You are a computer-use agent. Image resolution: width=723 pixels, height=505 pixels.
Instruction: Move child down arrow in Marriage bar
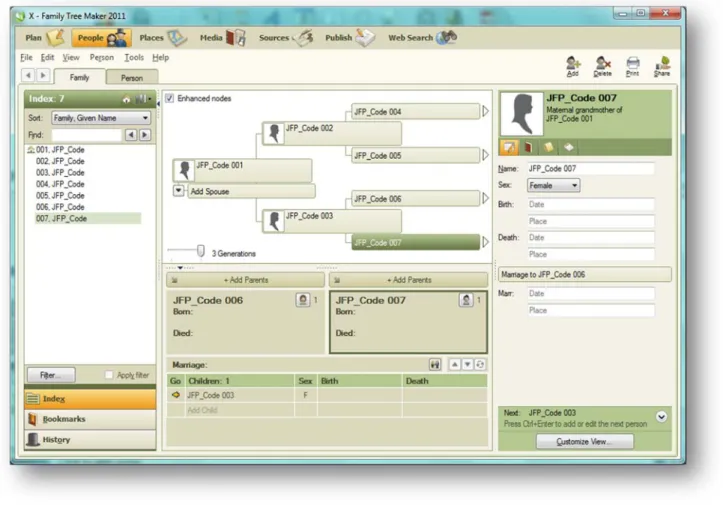pos(468,365)
